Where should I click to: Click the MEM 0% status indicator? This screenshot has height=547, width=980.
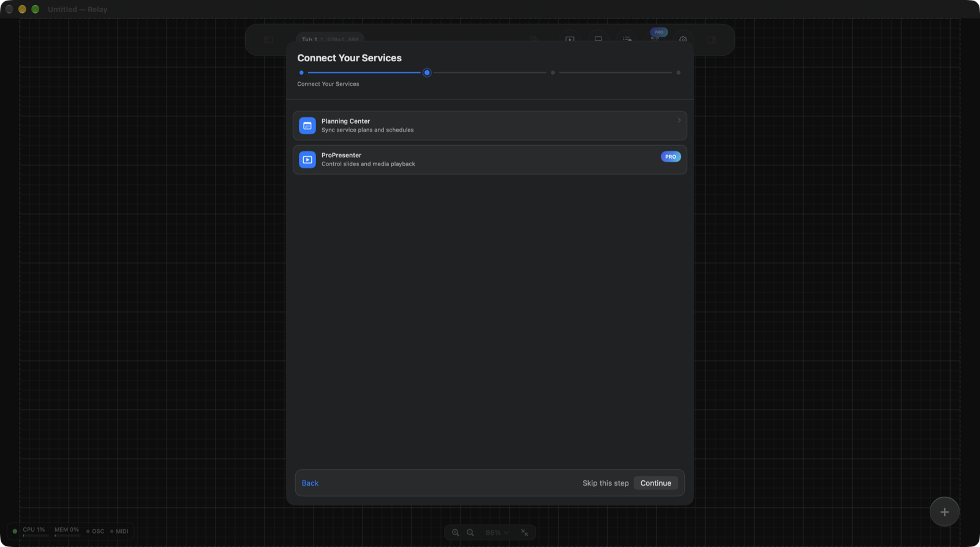tap(67, 530)
